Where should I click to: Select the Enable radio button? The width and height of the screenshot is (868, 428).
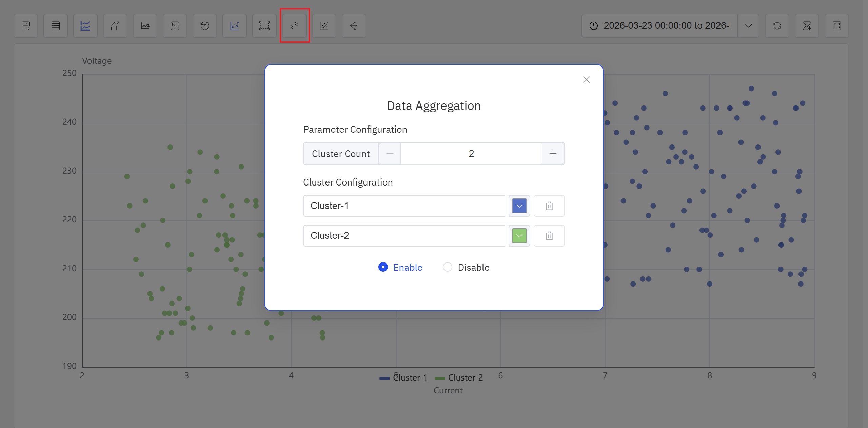point(383,267)
